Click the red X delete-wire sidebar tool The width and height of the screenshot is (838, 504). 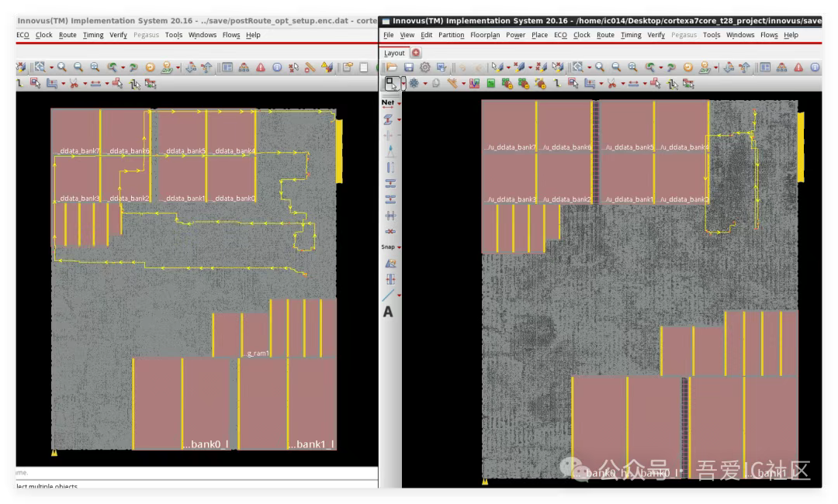(390, 231)
